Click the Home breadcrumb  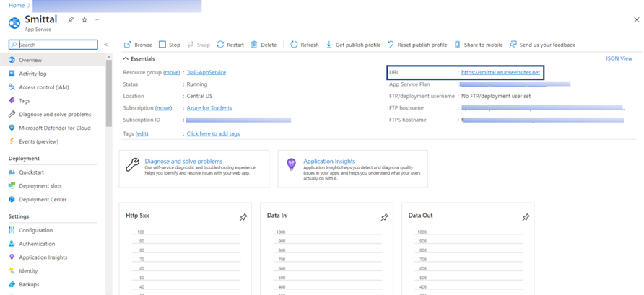[17, 5]
